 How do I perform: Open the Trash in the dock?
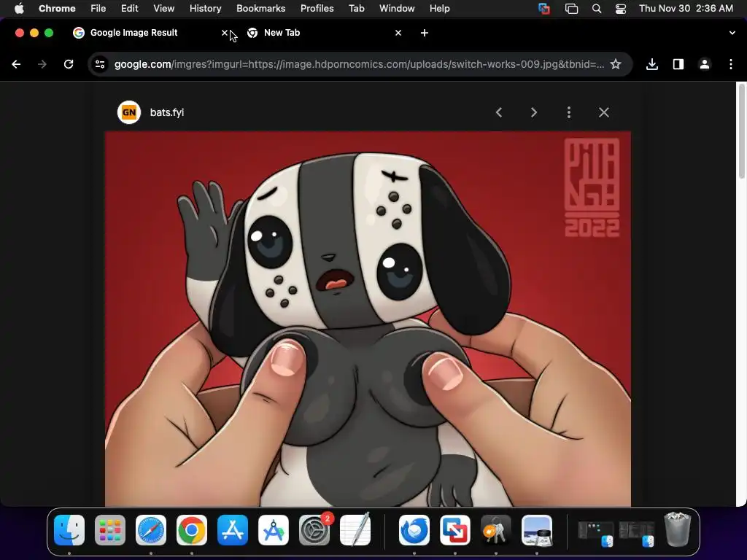coord(677,530)
